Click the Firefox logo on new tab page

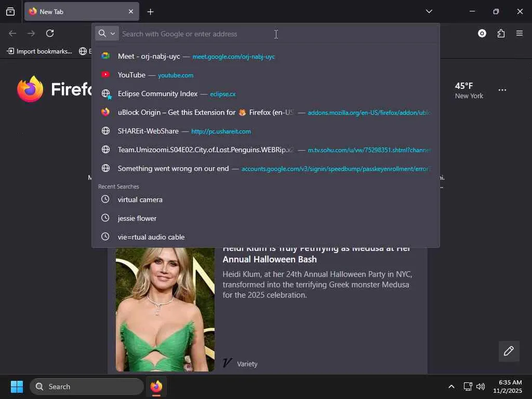30,89
